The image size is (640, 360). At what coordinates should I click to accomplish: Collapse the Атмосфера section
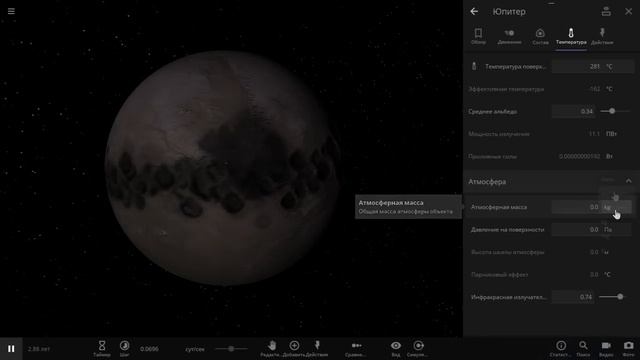629,181
